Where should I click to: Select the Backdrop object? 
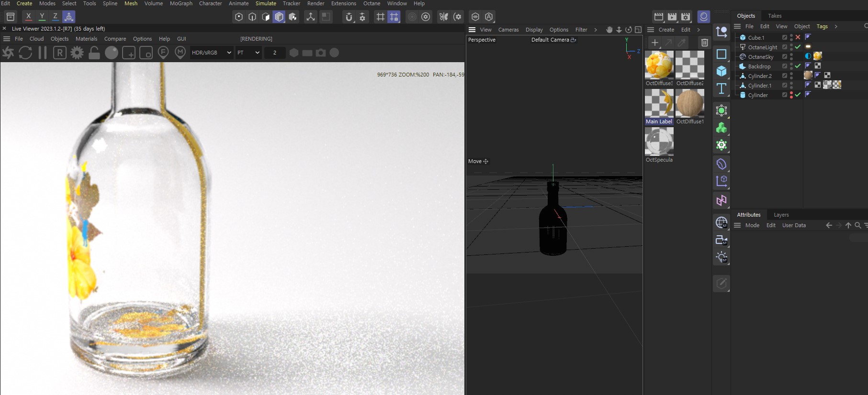pos(759,66)
